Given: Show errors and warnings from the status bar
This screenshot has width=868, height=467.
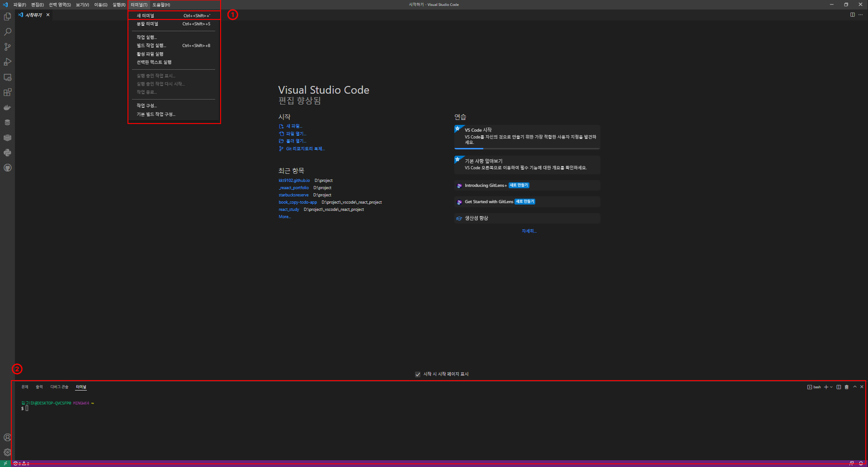Looking at the screenshot, I should coord(21,463).
